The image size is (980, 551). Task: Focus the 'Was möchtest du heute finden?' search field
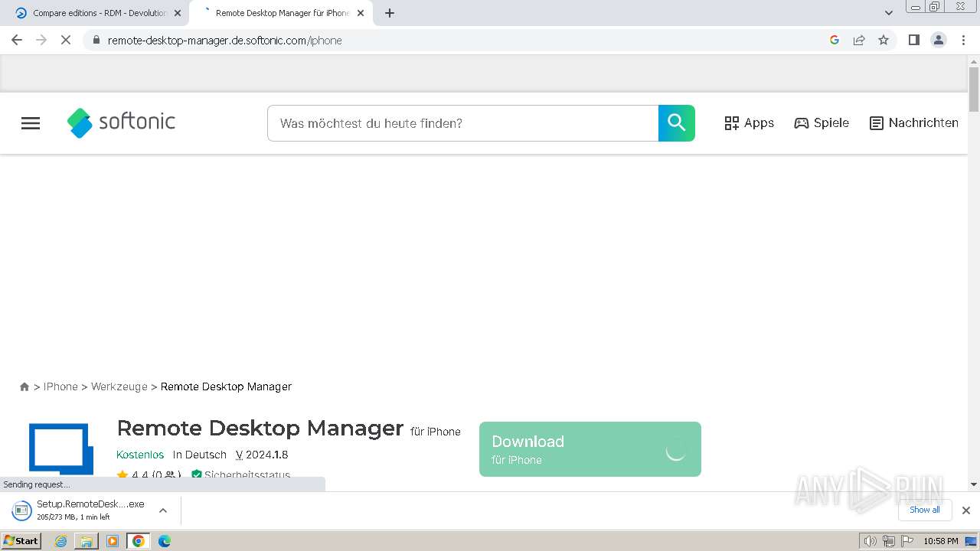tap(463, 123)
